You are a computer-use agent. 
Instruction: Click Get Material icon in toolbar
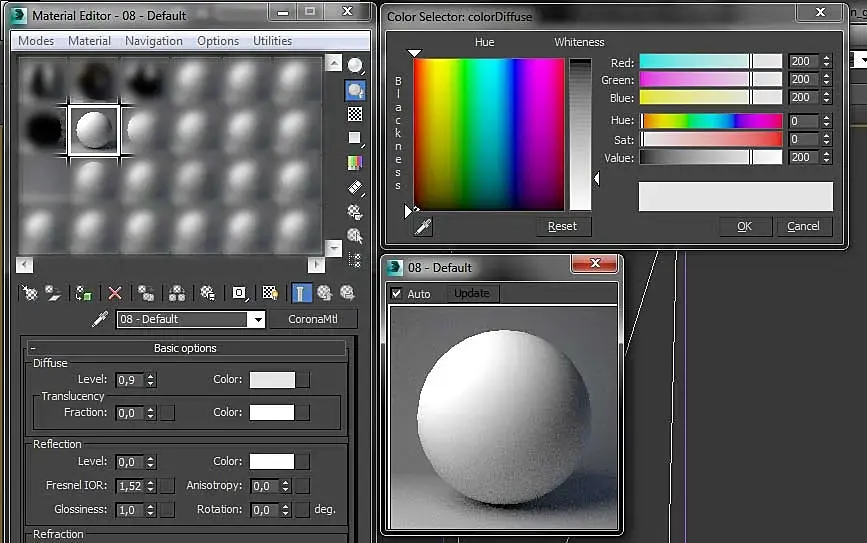pyautogui.click(x=30, y=293)
